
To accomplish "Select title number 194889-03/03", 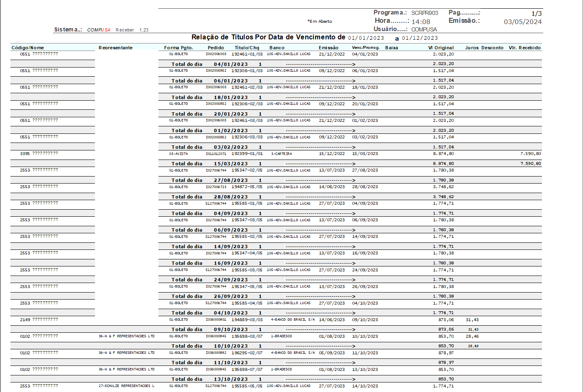I will click(247, 319).
